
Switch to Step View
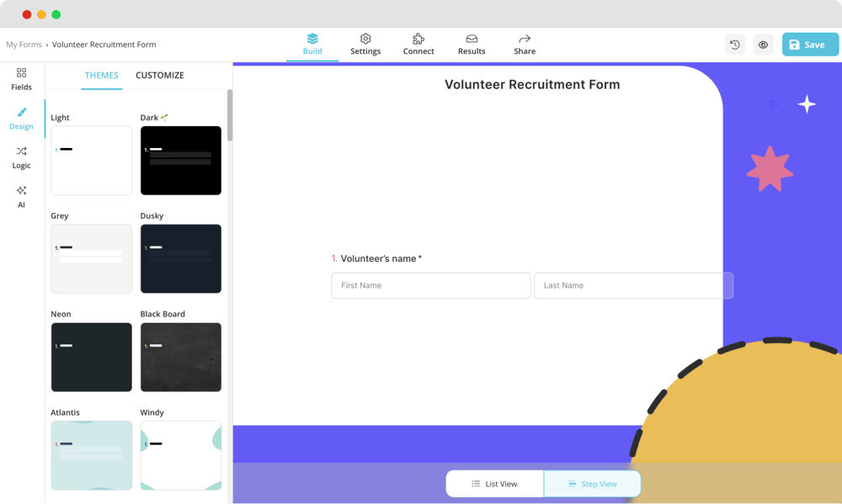[592, 484]
